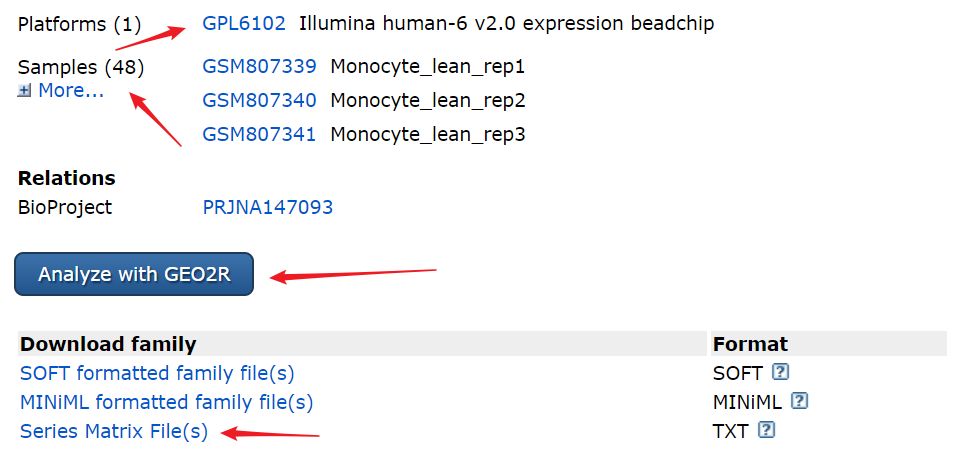The image size is (963, 461).
Task: Click the Monocyte_lean_rep1 sample name
Action: (x=427, y=66)
